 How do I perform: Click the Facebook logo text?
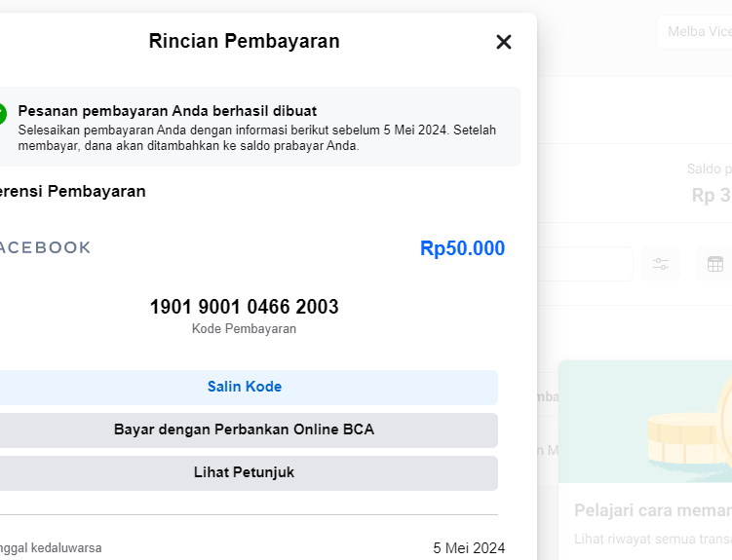click(45, 247)
